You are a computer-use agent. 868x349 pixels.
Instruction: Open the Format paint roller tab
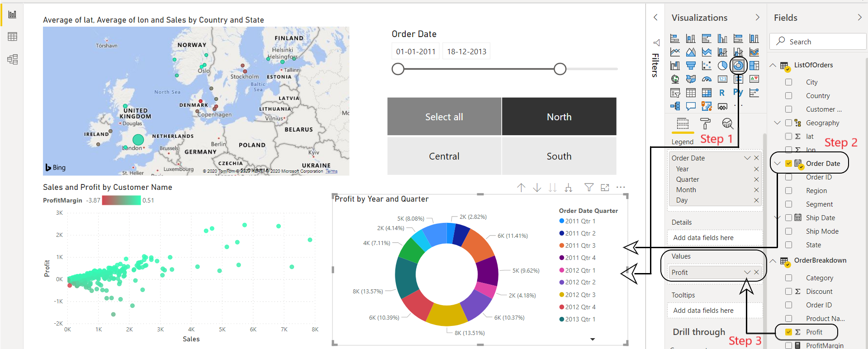(x=705, y=123)
